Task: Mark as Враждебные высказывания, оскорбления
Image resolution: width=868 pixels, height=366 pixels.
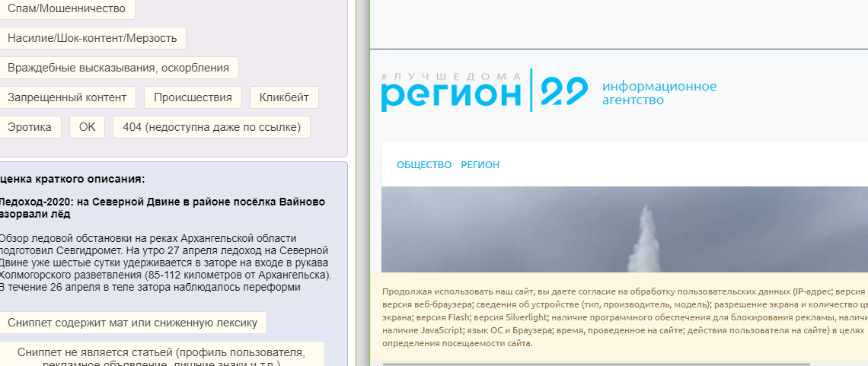Action: coord(118,68)
